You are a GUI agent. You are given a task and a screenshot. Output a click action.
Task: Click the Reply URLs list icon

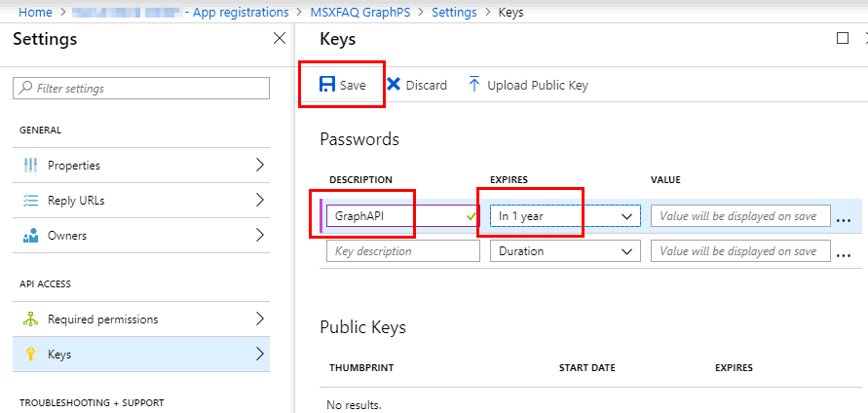pyautogui.click(x=30, y=201)
